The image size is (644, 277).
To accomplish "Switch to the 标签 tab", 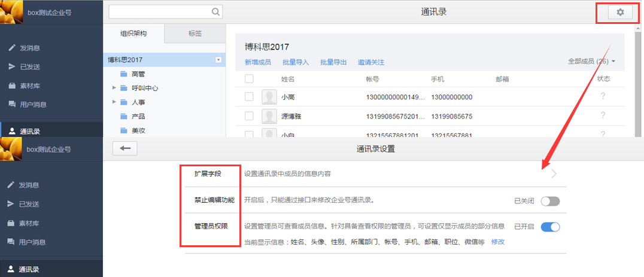I will click(x=195, y=34).
